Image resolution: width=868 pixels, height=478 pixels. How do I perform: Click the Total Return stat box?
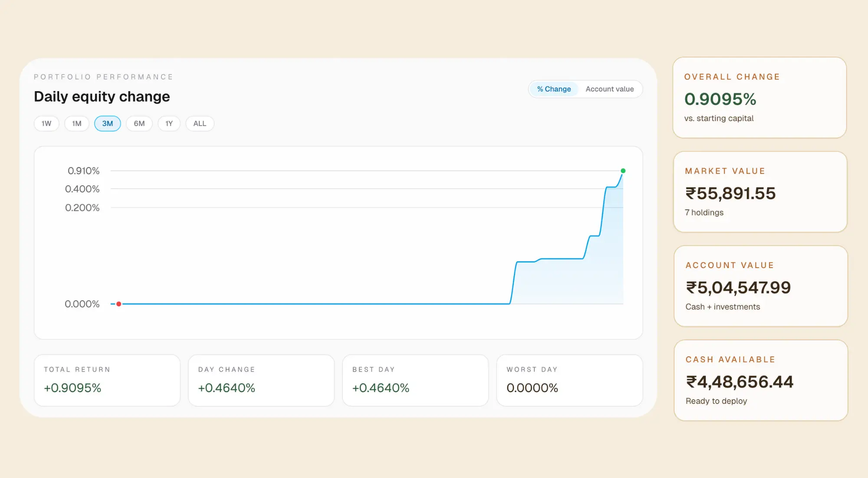(x=107, y=380)
